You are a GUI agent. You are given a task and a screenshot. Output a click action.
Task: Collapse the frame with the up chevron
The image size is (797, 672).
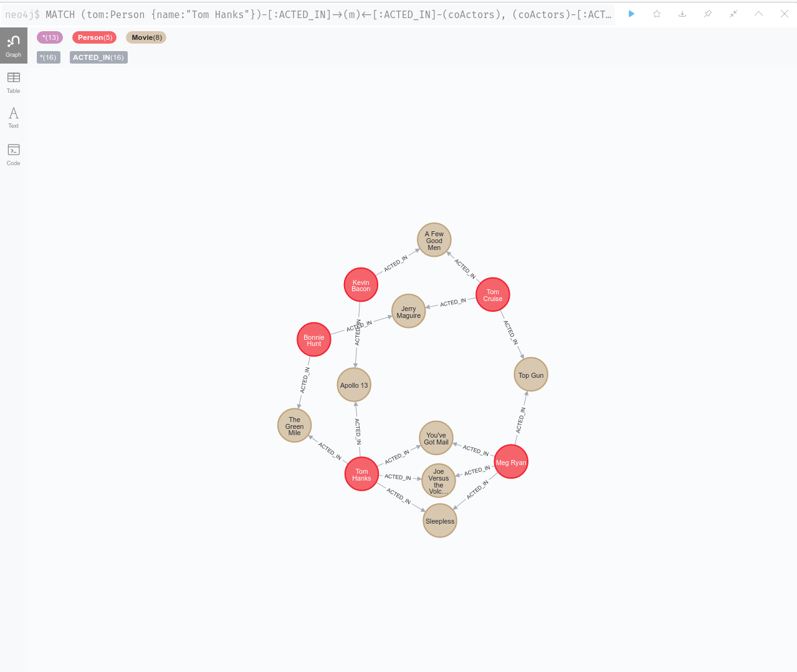[x=758, y=14]
